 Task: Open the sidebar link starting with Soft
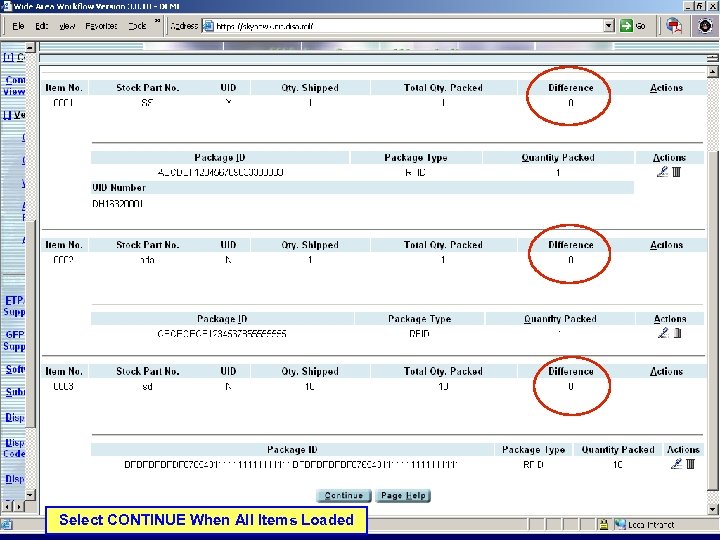15,369
